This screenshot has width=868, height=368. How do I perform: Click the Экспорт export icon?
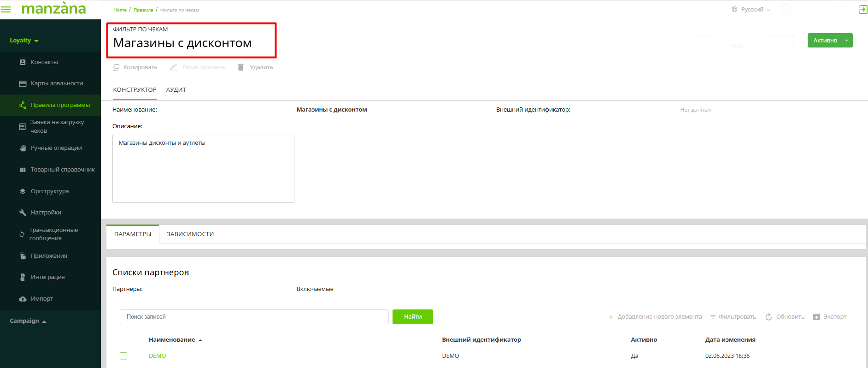[816, 317]
